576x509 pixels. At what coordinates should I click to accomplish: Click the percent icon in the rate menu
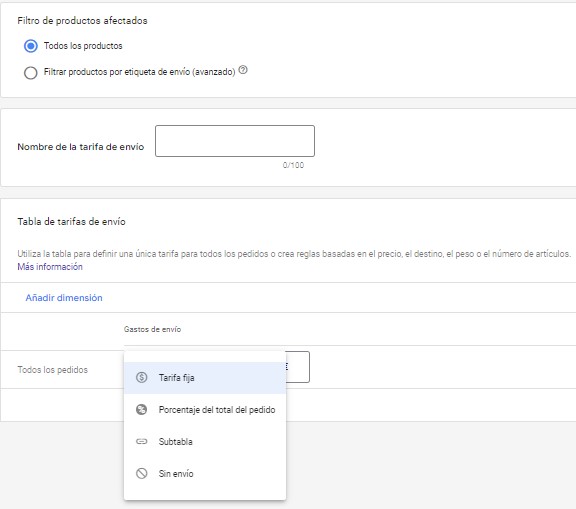(x=141, y=409)
